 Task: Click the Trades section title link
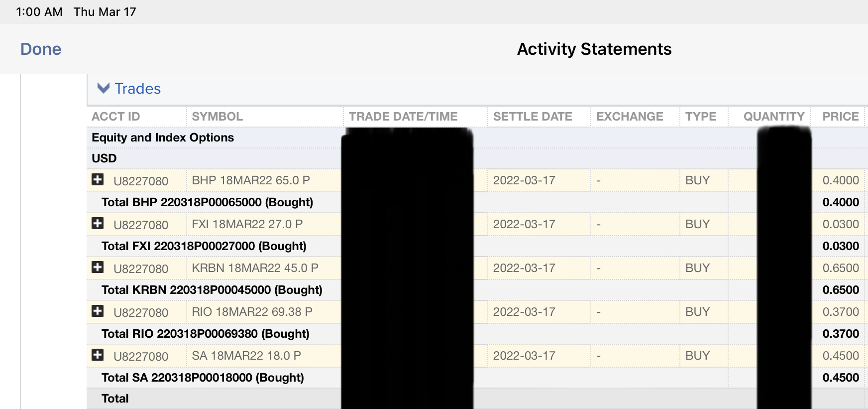click(138, 89)
